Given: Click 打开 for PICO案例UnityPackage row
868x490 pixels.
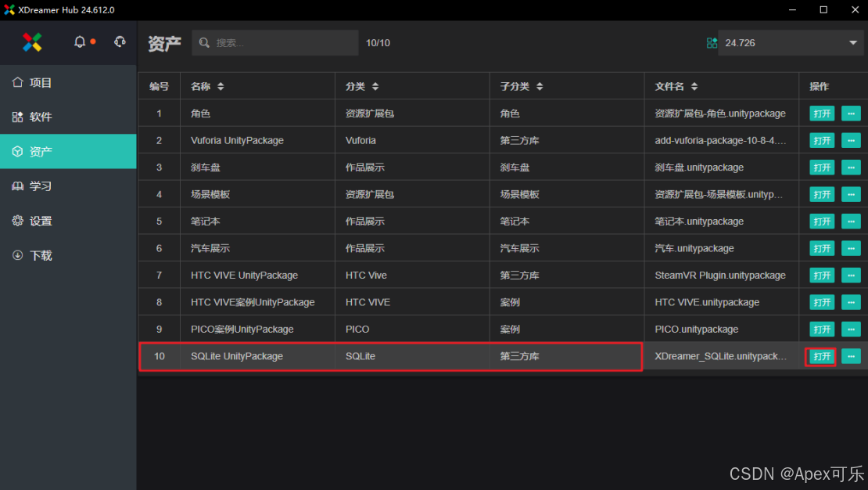Looking at the screenshot, I should [822, 330].
